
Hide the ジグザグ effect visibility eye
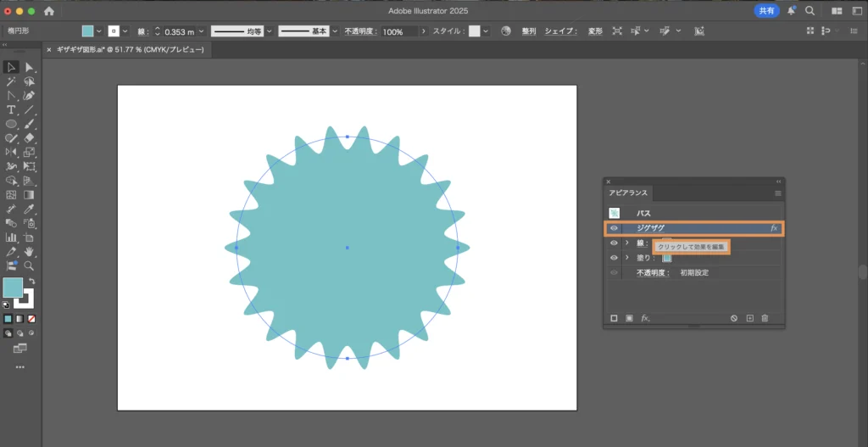pos(614,228)
